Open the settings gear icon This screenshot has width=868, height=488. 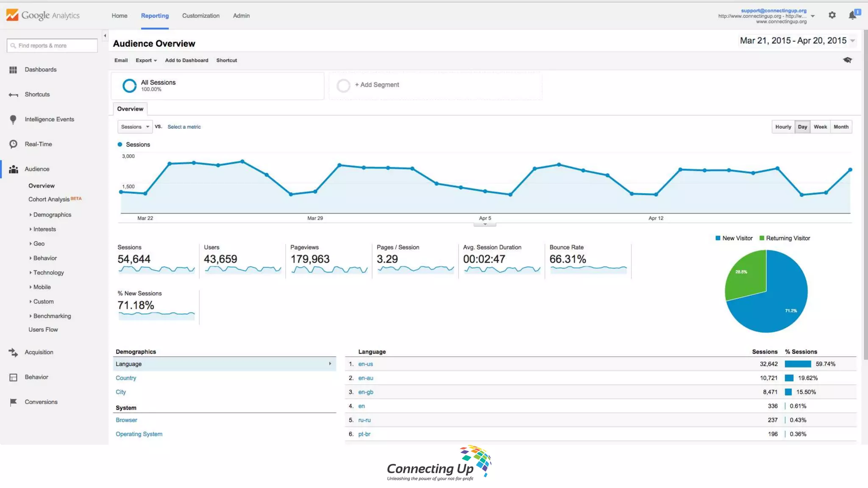tap(832, 15)
